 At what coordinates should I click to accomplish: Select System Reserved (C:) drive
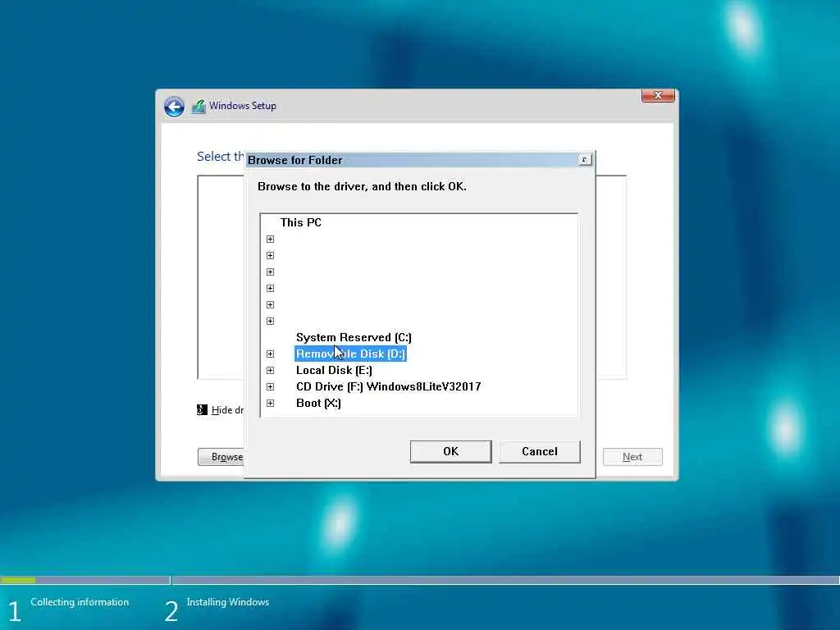[354, 337]
